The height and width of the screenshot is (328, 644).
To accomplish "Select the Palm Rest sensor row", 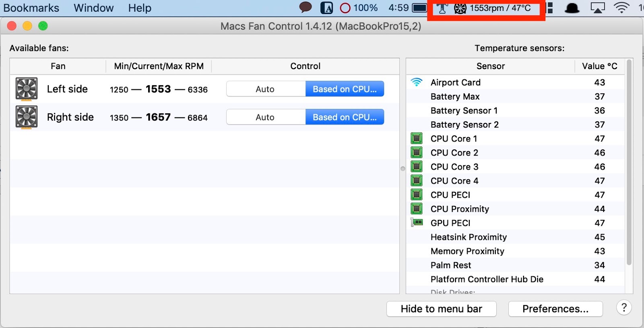I will point(515,265).
